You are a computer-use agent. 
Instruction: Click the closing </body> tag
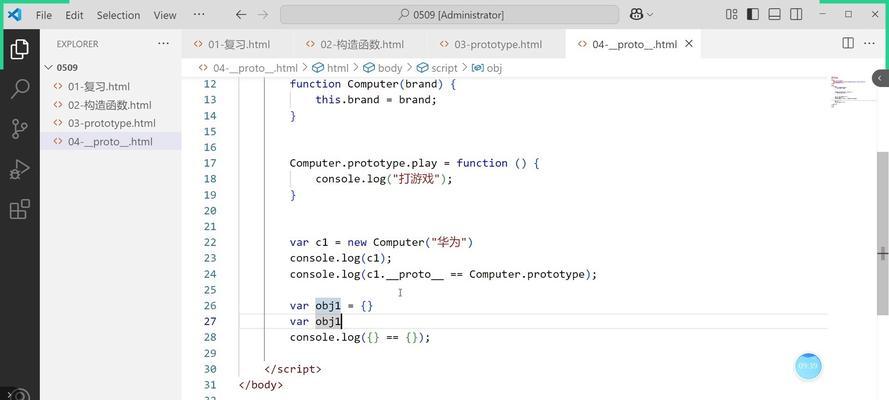261,385
